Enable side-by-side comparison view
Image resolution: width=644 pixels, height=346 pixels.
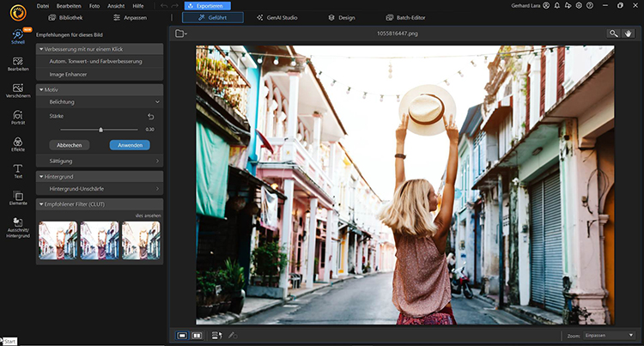[197, 335]
